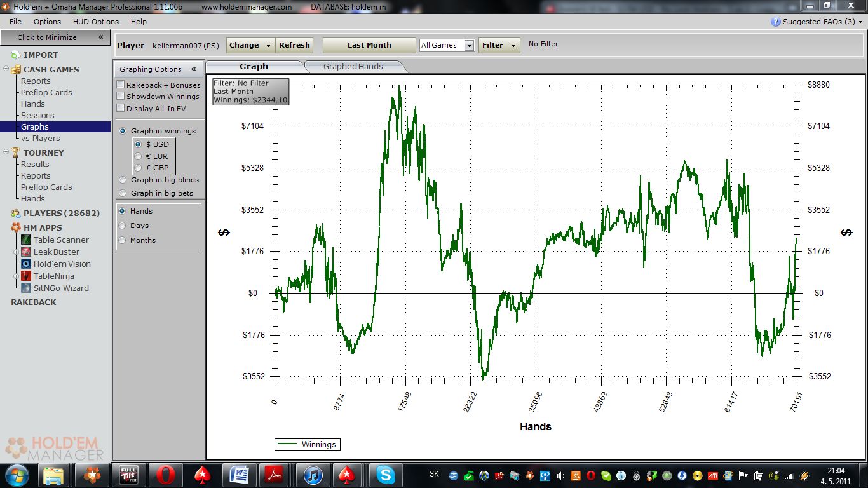Open Skype from the taskbar
Viewport: 868px width, 488px height.
[x=385, y=475]
